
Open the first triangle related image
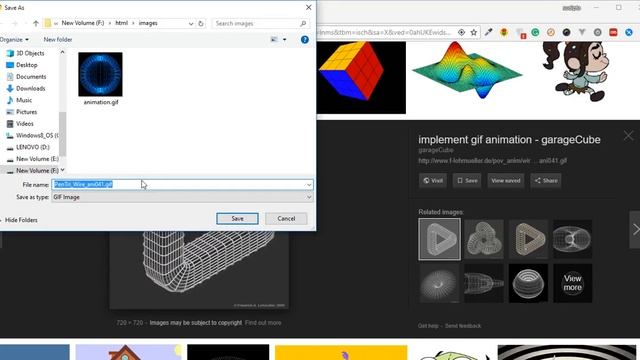coord(440,239)
